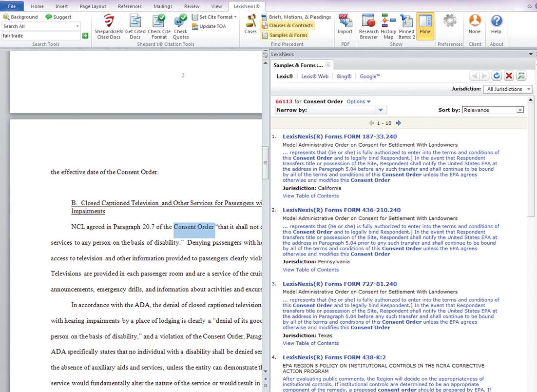The height and width of the screenshot is (392, 537).
Task: Select Lexis Web source
Action: pos(315,77)
